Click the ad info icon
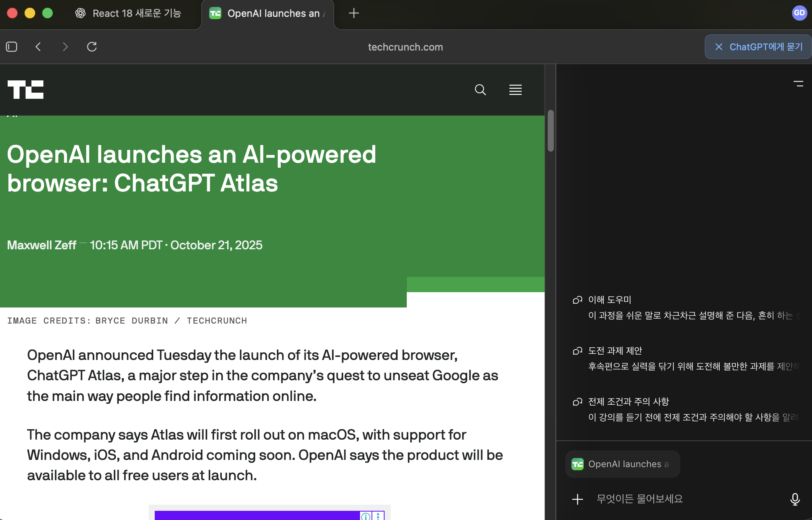Image resolution: width=812 pixels, height=520 pixels. point(366,516)
